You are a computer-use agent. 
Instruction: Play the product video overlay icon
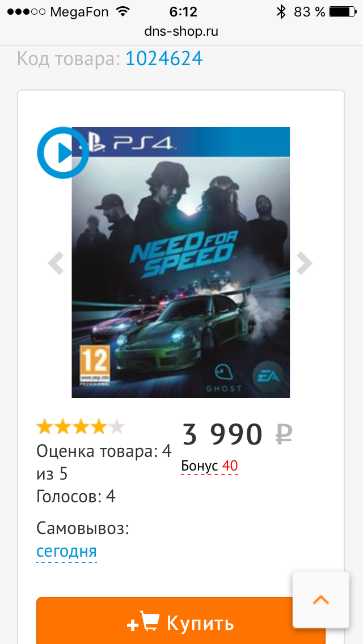coord(62,152)
